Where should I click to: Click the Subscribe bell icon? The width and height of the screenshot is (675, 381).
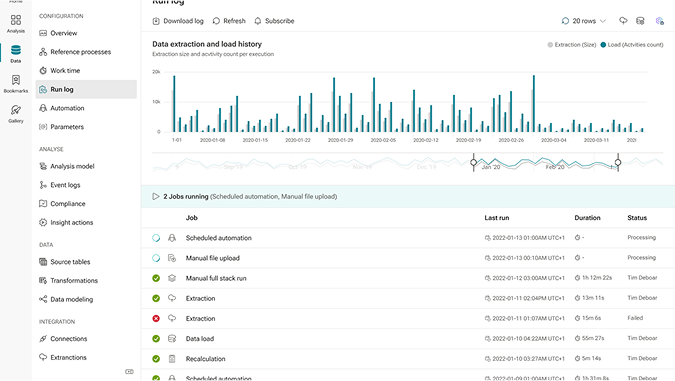(x=257, y=21)
